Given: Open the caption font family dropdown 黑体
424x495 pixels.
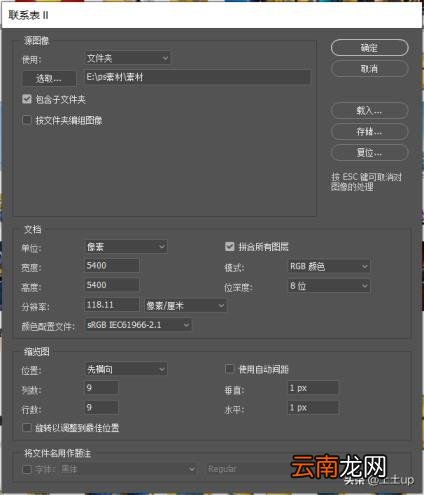Looking at the screenshot, I should pyautogui.click(x=129, y=469).
